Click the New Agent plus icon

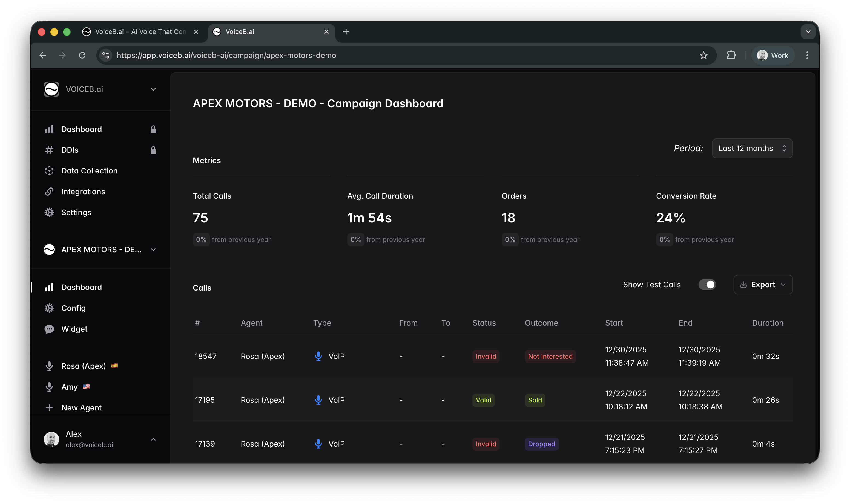49,407
